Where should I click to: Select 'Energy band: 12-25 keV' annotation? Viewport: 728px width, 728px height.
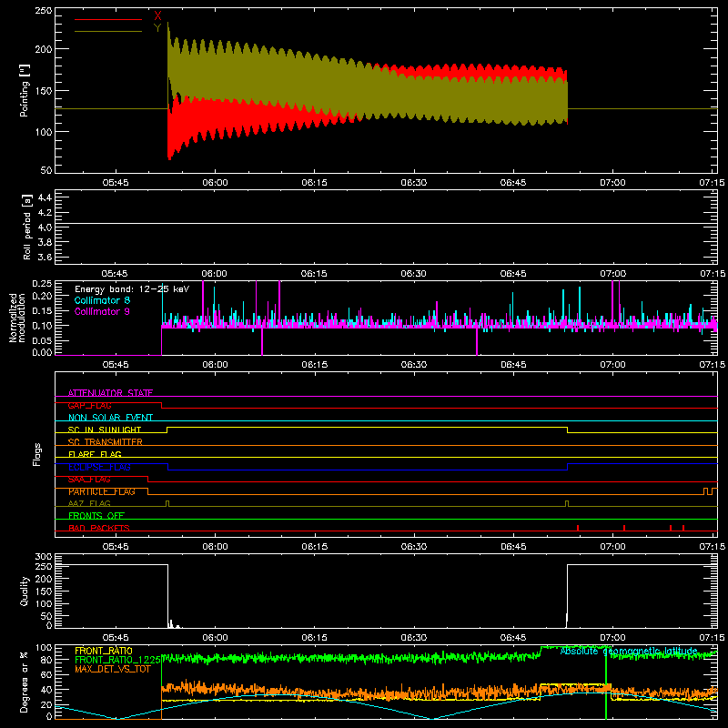(132, 289)
